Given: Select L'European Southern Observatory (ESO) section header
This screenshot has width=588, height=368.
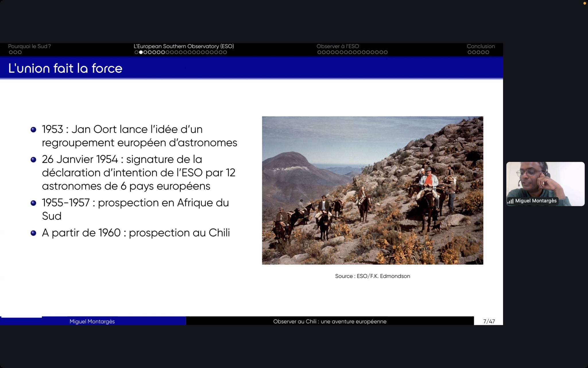Looking at the screenshot, I should [184, 46].
